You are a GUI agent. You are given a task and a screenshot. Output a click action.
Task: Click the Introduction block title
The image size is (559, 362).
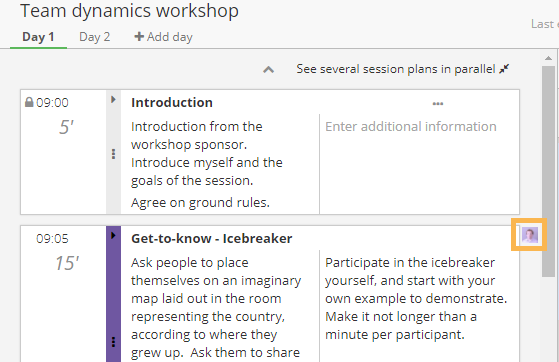coord(172,102)
